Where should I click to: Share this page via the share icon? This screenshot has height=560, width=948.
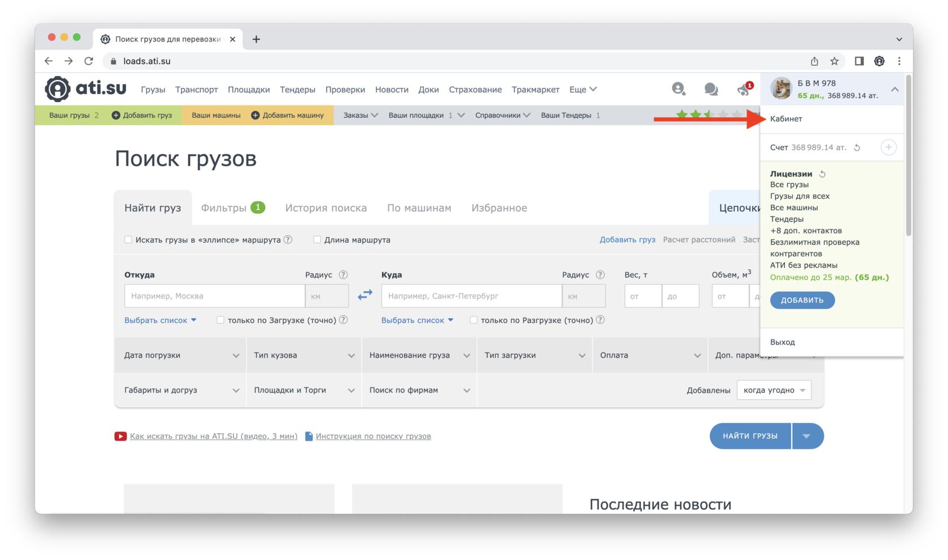(x=814, y=61)
